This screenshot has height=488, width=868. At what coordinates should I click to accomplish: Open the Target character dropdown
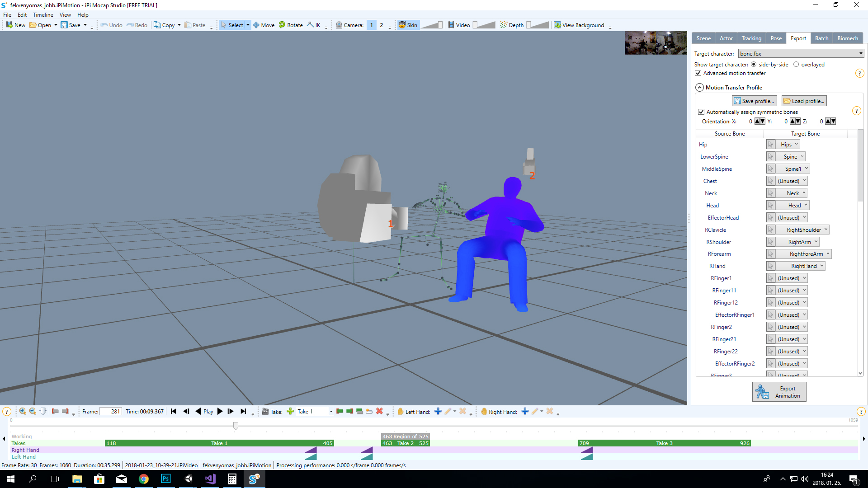click(801, 54)
